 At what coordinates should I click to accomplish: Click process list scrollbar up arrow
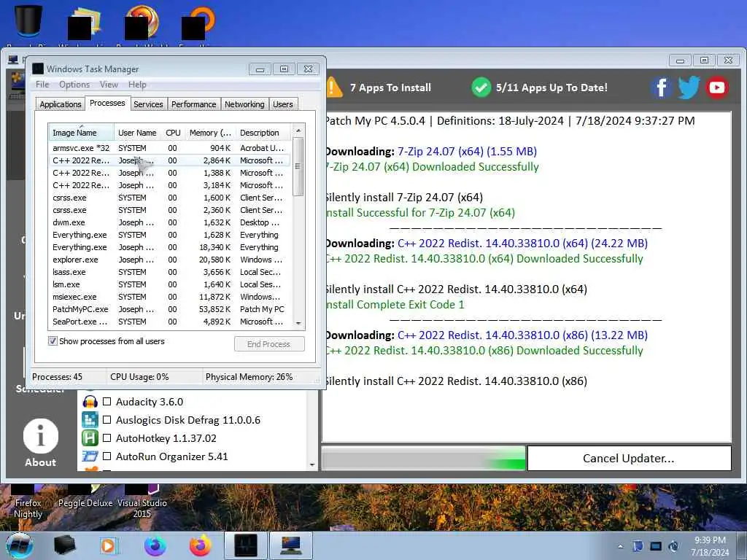click(x=298, y=131)
